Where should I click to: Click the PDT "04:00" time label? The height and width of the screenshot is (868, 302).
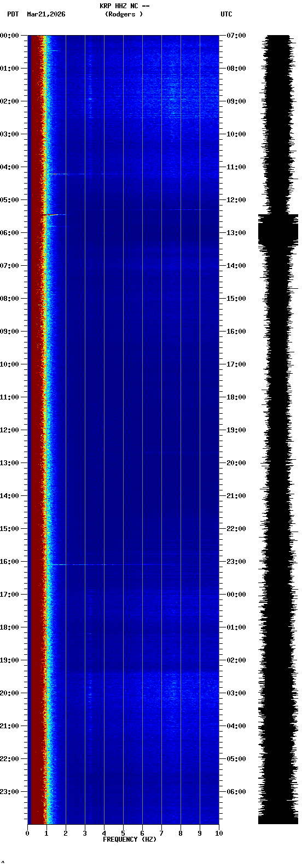10,167
